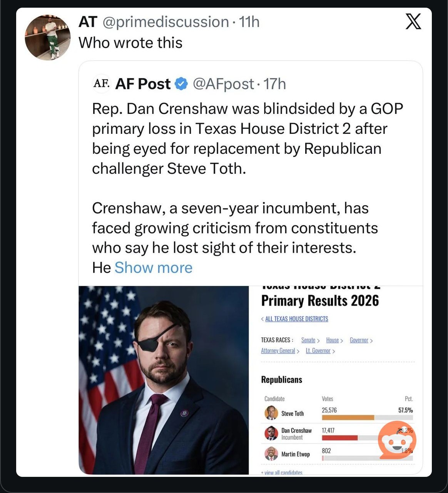
Task: Click the AF Post logo avatar
Action: click(101, 83)
